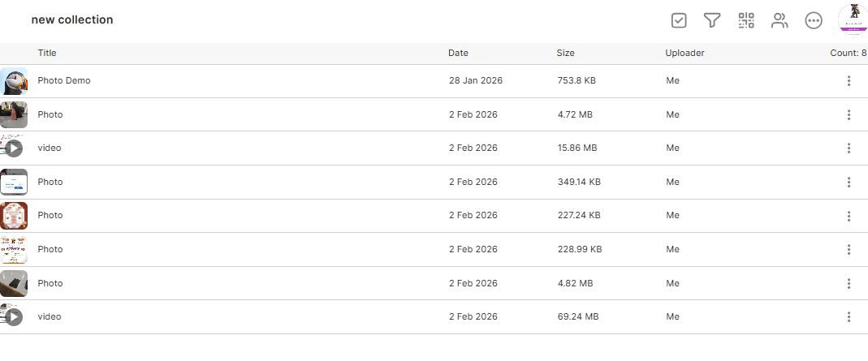Open three-dot menu for 69.24 MB video
This screenshot has height=361, width=868.
849,316
